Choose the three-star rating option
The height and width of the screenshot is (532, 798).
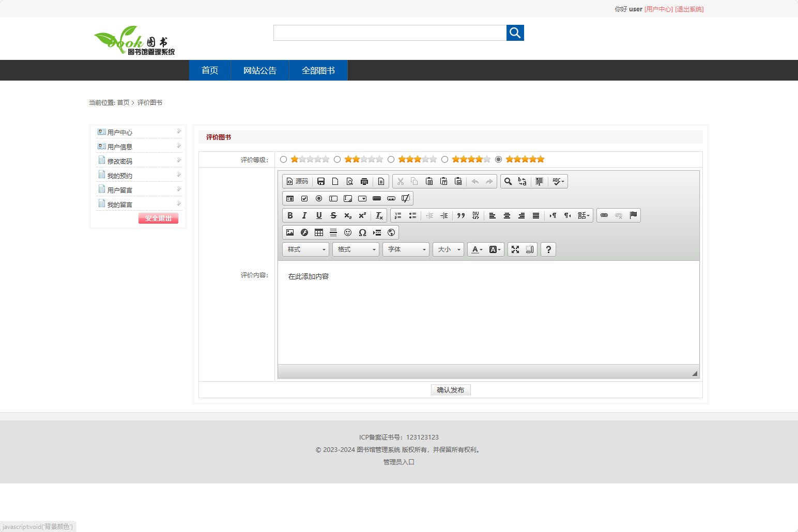pos(391,159)
